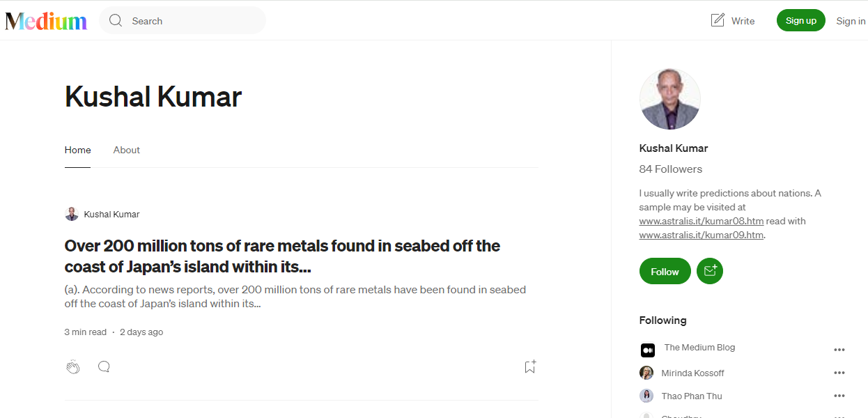The width and height of the screenshot is (868, 418).
Task: Open the Sign in link
Action: [851, 21]
